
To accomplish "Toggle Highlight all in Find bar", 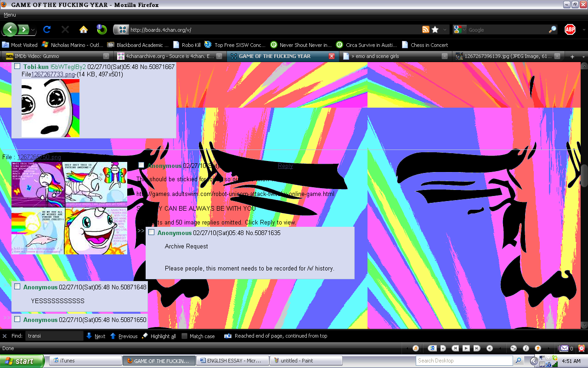I will pos(159,336).
